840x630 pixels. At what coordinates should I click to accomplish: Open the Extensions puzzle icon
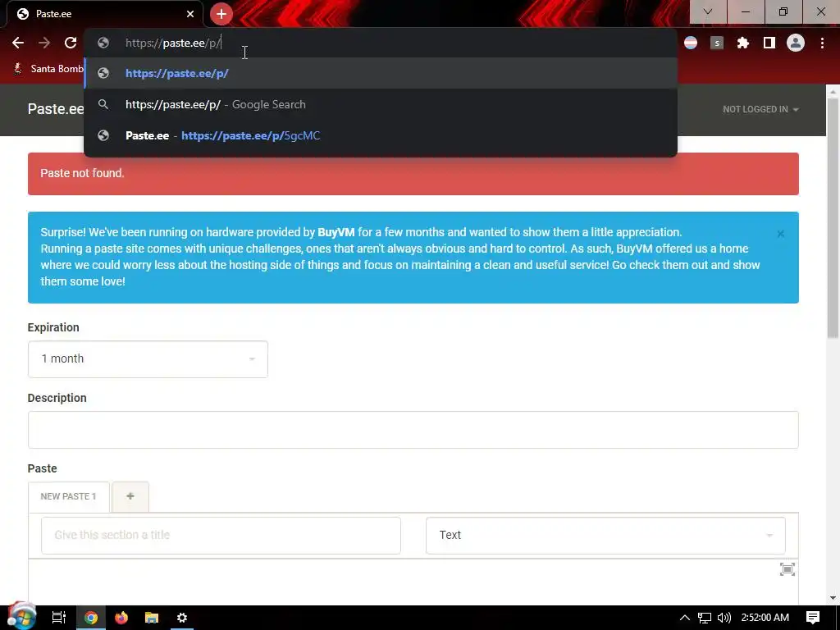click(743, 43)
